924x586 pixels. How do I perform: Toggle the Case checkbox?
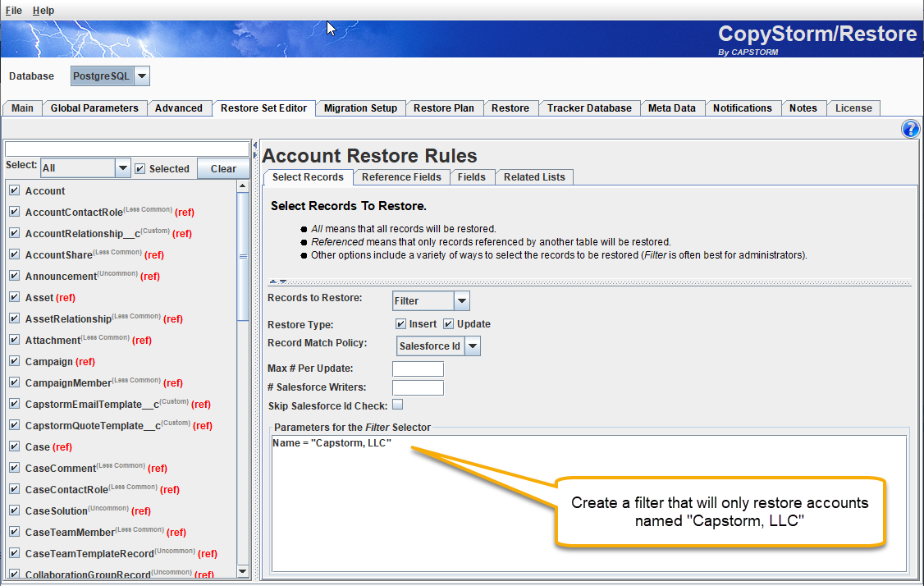click(15, 446)
